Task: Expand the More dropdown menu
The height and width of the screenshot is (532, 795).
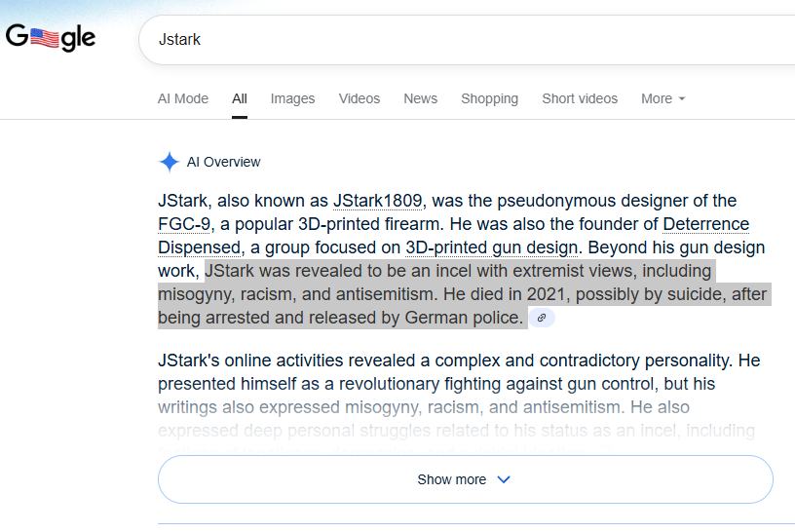Action: pos(662,98)
